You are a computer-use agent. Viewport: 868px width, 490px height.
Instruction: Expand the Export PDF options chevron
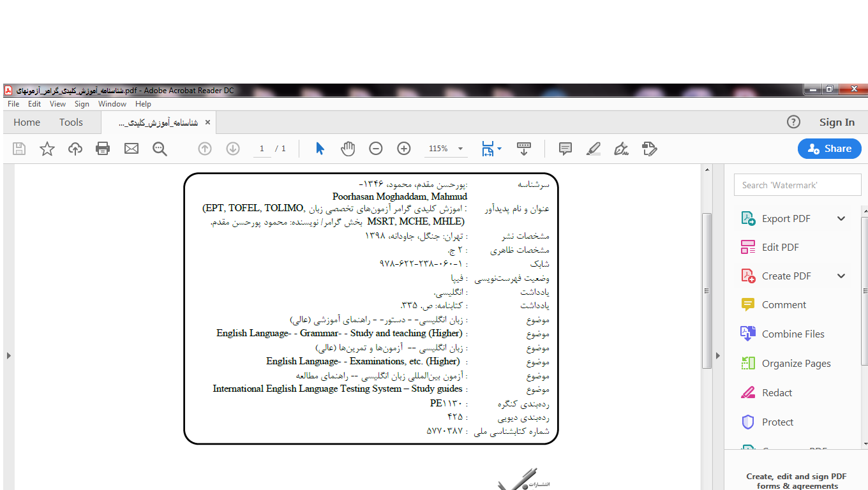pos(841,218)
